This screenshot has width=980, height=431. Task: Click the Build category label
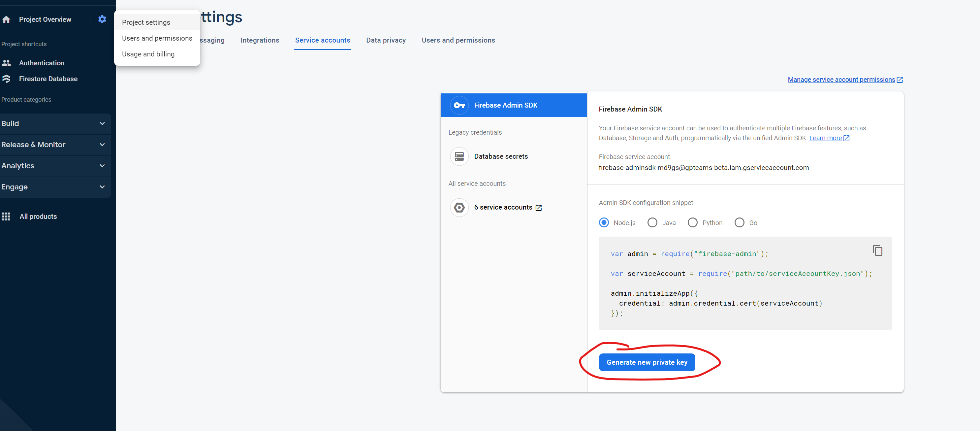tap(10, 123)
